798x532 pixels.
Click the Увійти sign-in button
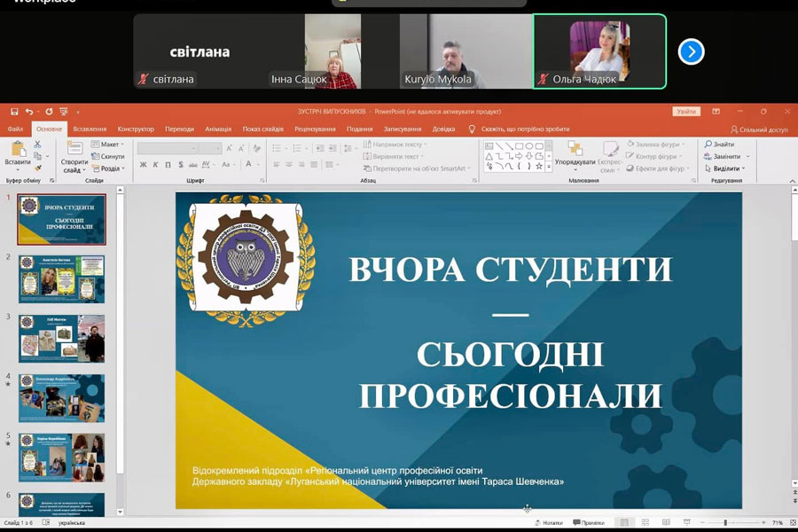point(685,112)
